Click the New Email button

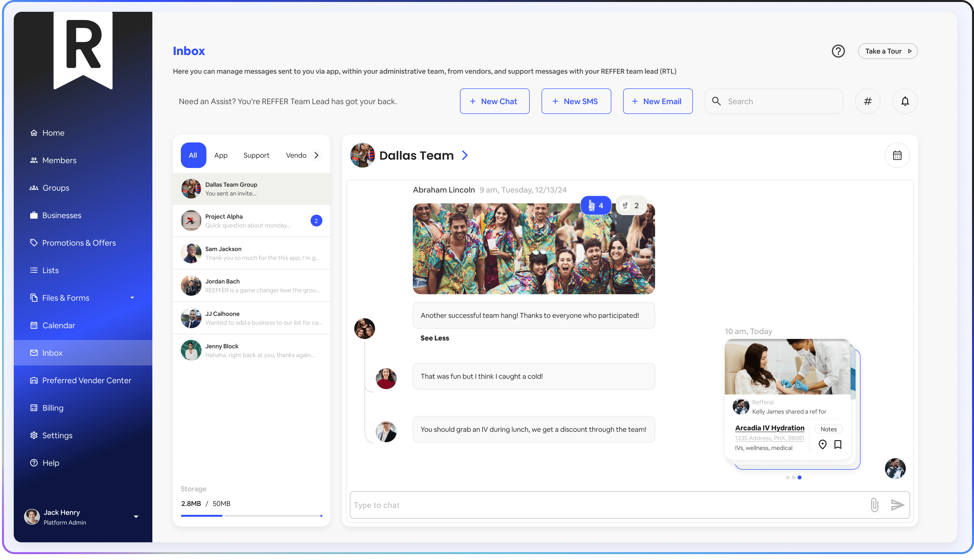(658, 101)
